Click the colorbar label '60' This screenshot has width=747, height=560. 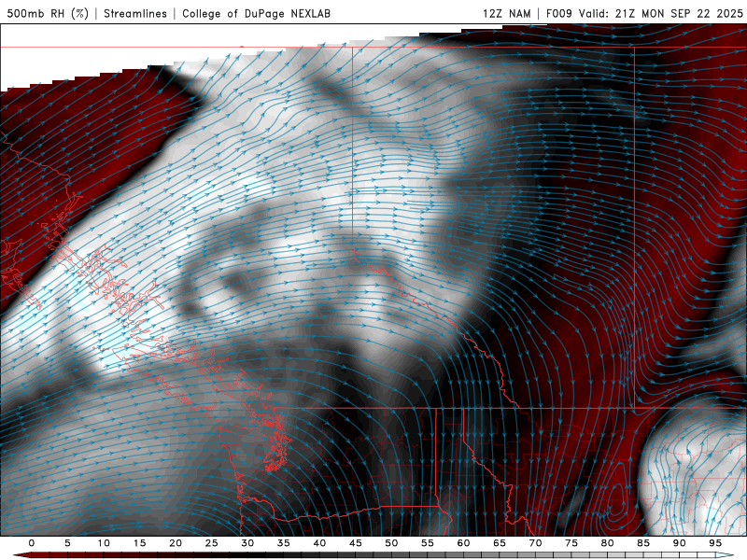463,543
